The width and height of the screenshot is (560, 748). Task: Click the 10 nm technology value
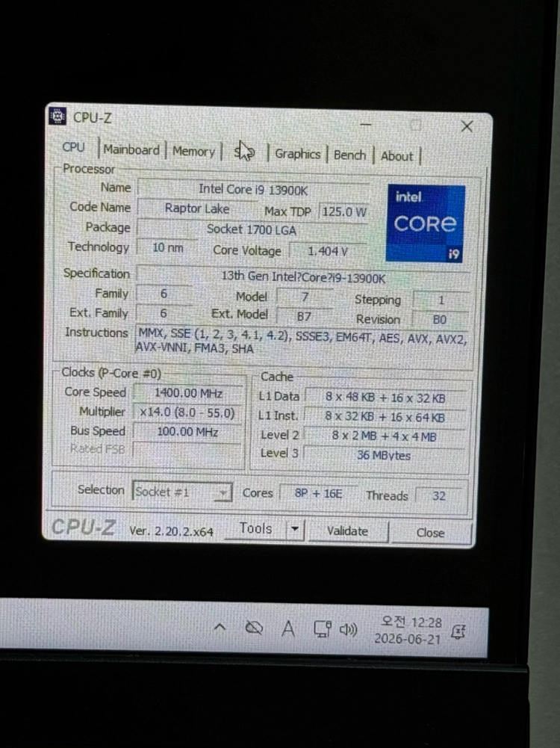point(167,247)
